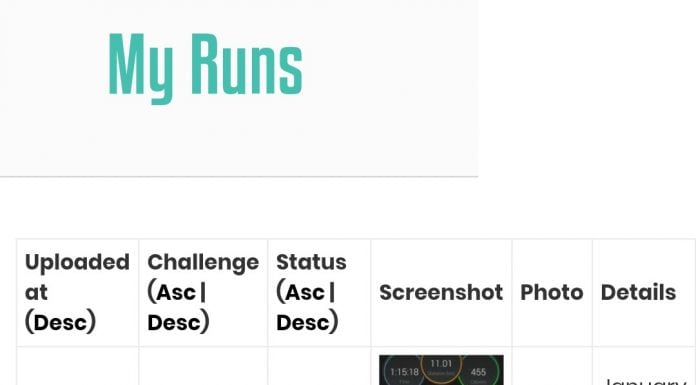This screenshot has height=385, width=696.
Task: Click the 455 calories circle in thumbnail
Action: (x=478, y=372)
